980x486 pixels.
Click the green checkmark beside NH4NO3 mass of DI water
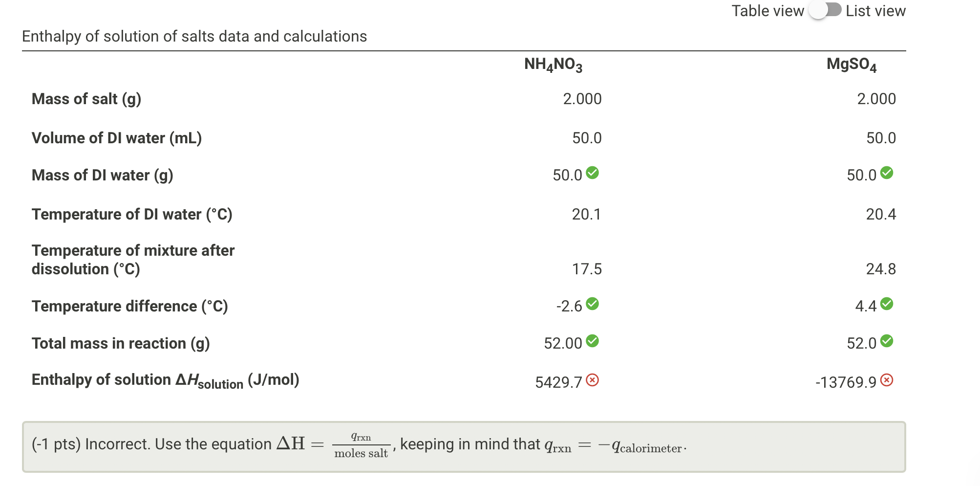tap(593, 173)
